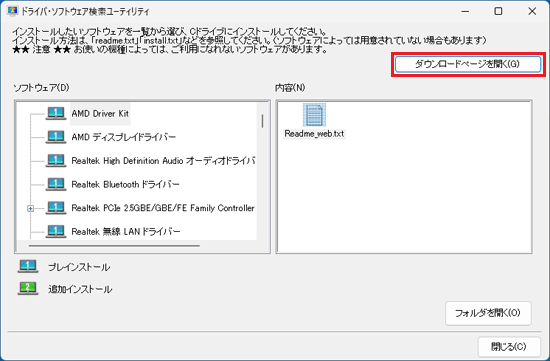The width and height of the screenshot is (550, 361).
Task: Select AMD Driver Kit entry
Action: coord(100,114)
